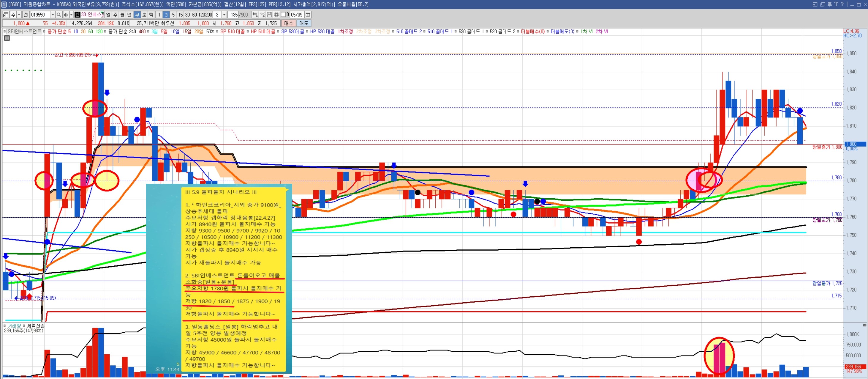Viewport: 868px width, 379px height.
Task: Toggle the D checkbox beside date field
Action: (283, 15)
